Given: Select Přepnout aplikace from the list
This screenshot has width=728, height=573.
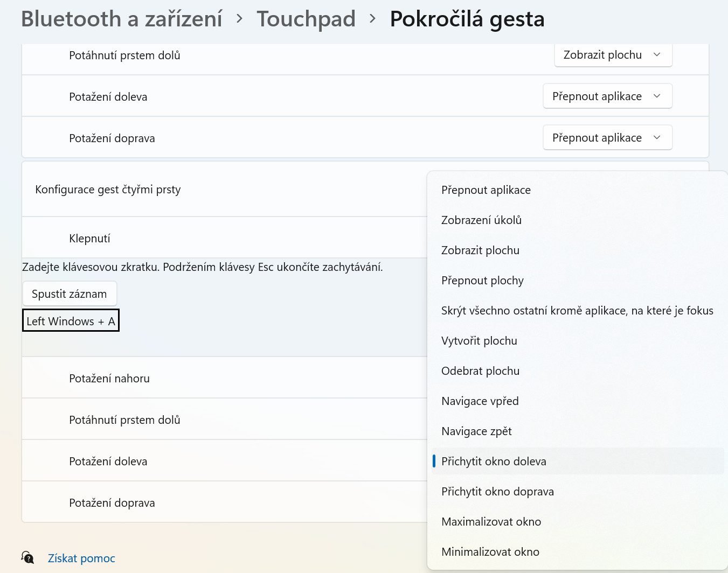Looking at the screenshot, I should pos(578,190).
